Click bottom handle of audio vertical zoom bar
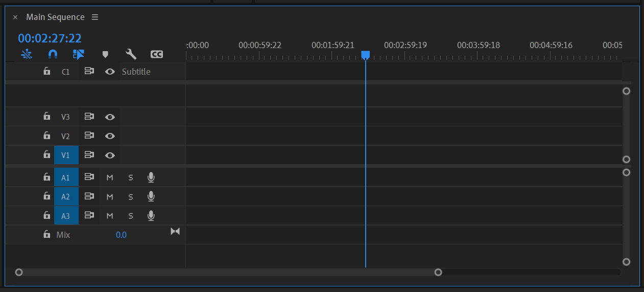The height and width of the screenshot is (292, 644). 627,262
